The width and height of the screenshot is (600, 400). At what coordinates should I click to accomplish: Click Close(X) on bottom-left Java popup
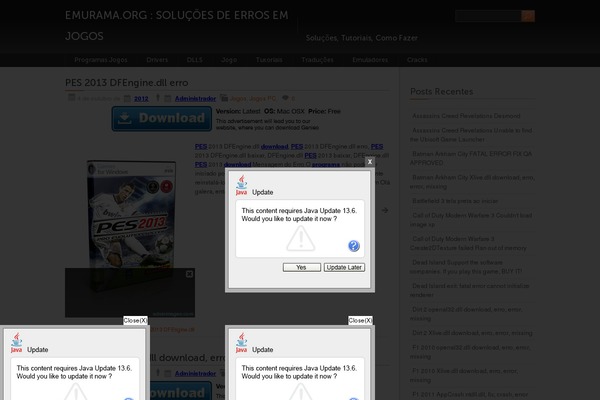(x=135, y=320)
